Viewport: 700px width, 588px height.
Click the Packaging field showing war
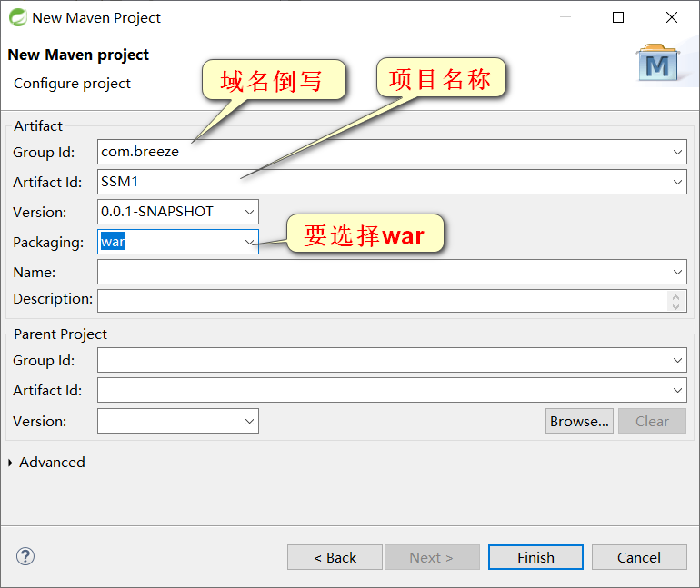(178, 242)
